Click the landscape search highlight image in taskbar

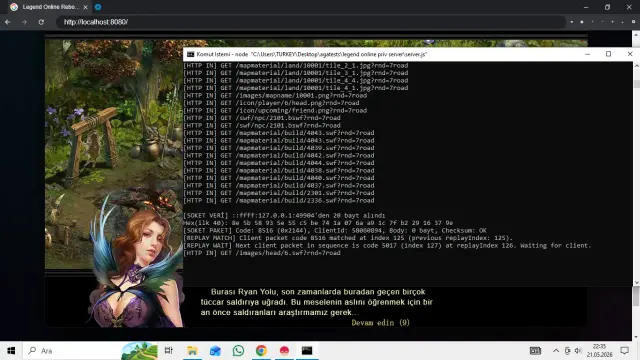tap(139, 351)
